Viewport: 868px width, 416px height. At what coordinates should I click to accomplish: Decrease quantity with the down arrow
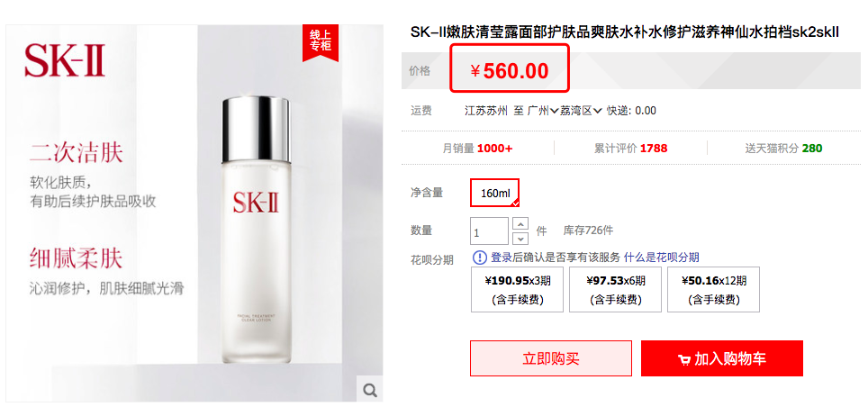tap(520, 239)
